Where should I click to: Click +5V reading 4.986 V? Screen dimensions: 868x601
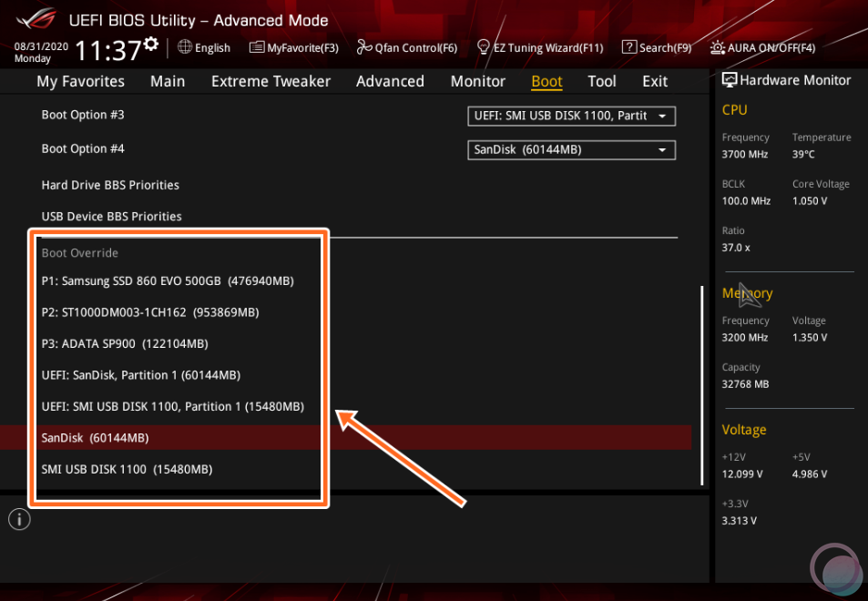pos(810,474)
